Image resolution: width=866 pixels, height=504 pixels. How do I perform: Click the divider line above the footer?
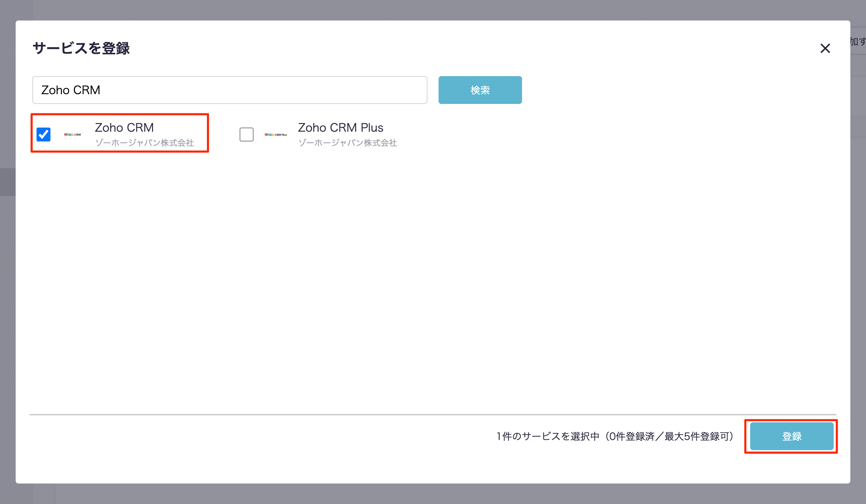tap(433, 414)
